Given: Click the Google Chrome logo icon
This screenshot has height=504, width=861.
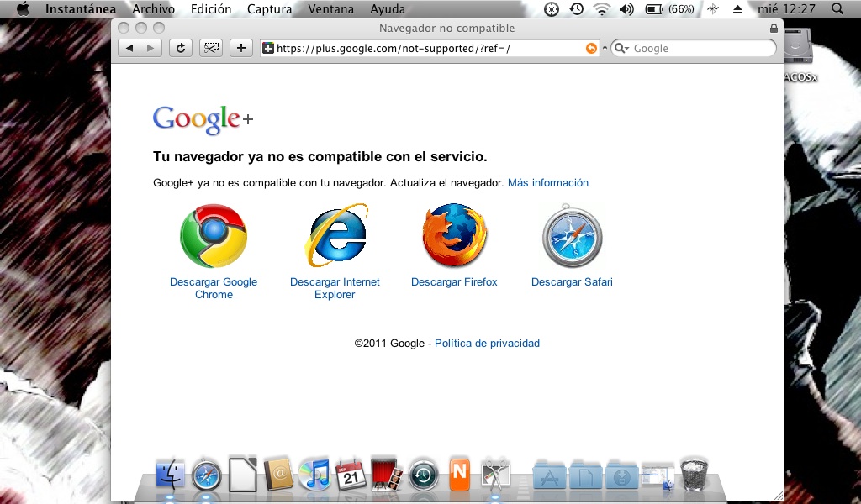Looking at the screenshot, I should tap(214, 236).
